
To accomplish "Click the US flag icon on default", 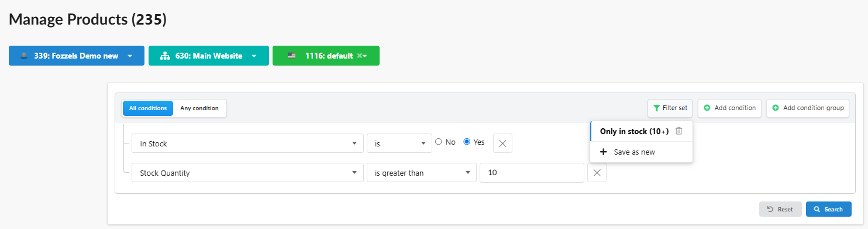I will tap(291, 56).
